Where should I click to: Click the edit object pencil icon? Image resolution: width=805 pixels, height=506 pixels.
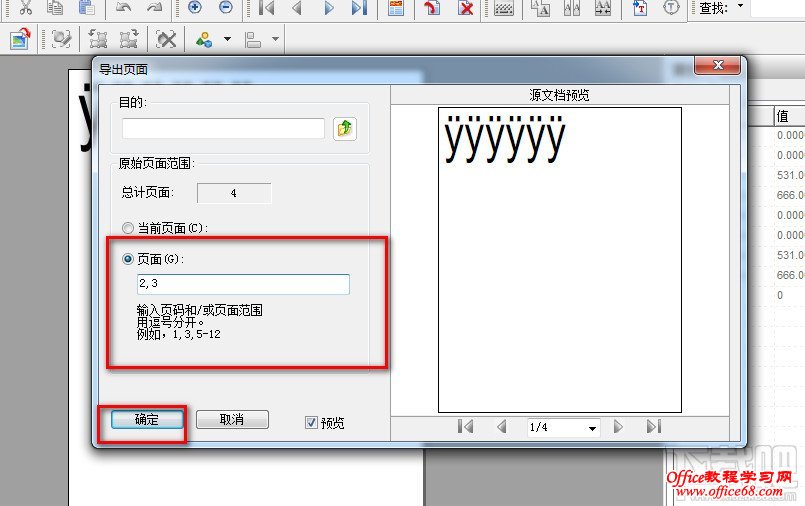[x=61, y=39]
